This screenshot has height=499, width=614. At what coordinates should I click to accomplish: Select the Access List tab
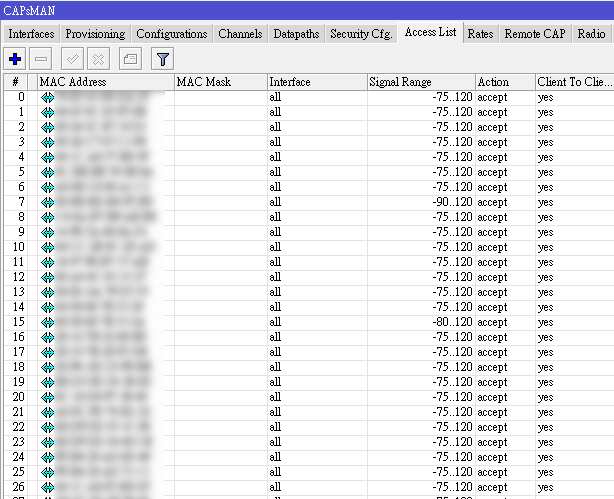point(430,33)
